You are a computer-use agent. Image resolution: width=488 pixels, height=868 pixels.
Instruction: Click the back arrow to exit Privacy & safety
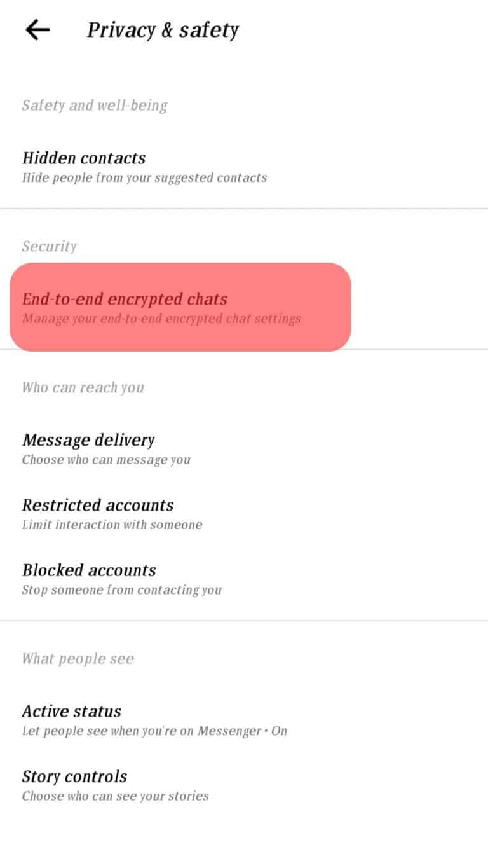(37, 29)
